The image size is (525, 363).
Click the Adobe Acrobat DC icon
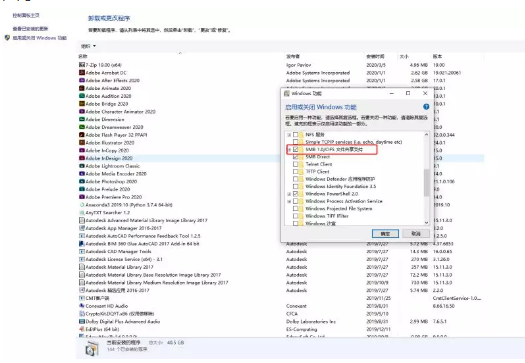tap(82, 72)
